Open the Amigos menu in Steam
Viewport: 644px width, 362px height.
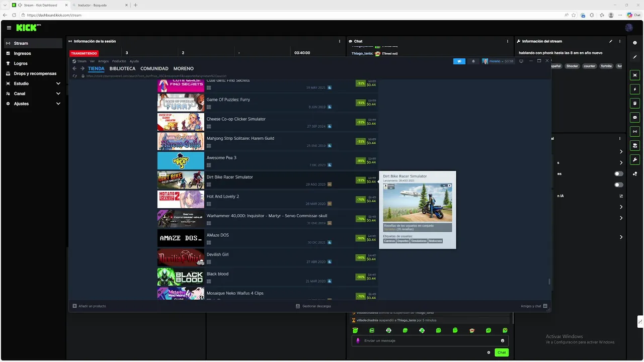103,61
